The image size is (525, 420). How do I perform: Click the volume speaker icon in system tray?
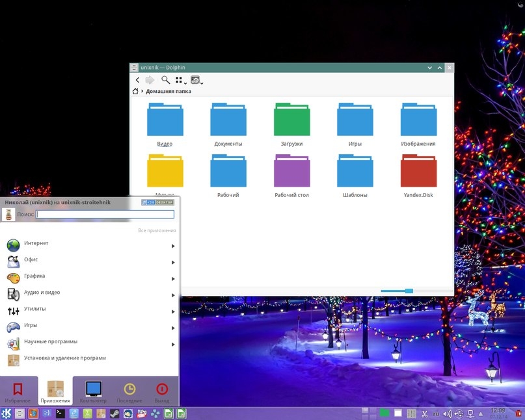(x=447, y=413)
